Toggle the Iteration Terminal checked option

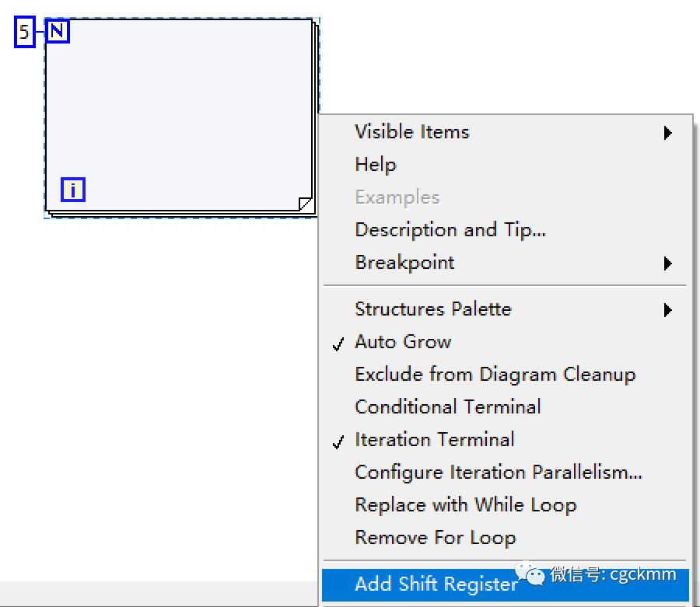pos(434,440)
